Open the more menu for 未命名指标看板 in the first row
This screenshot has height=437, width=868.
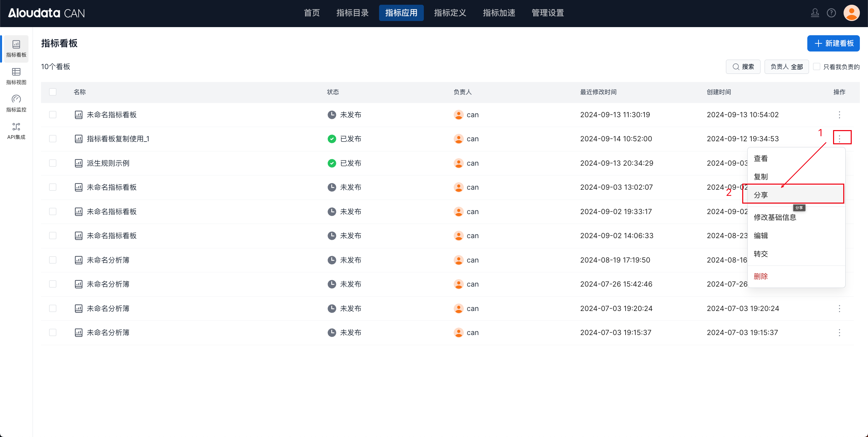pyautogui.click(x=839, y=115)
